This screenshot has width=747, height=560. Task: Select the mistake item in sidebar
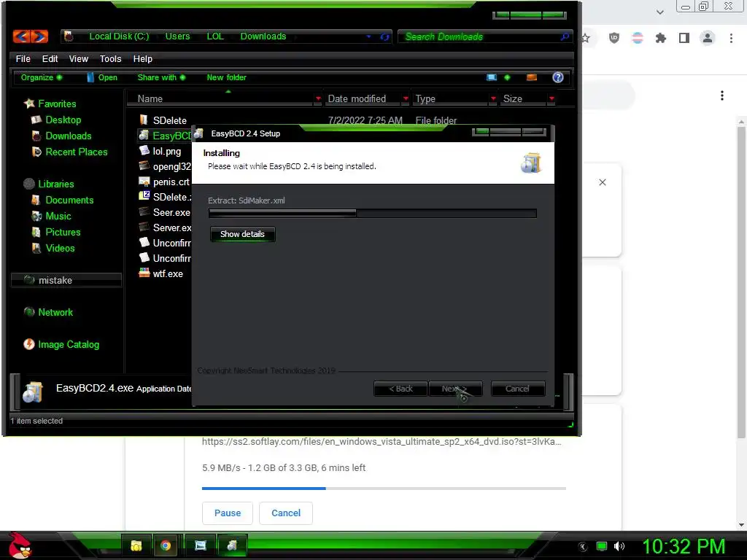click(66, 280)
